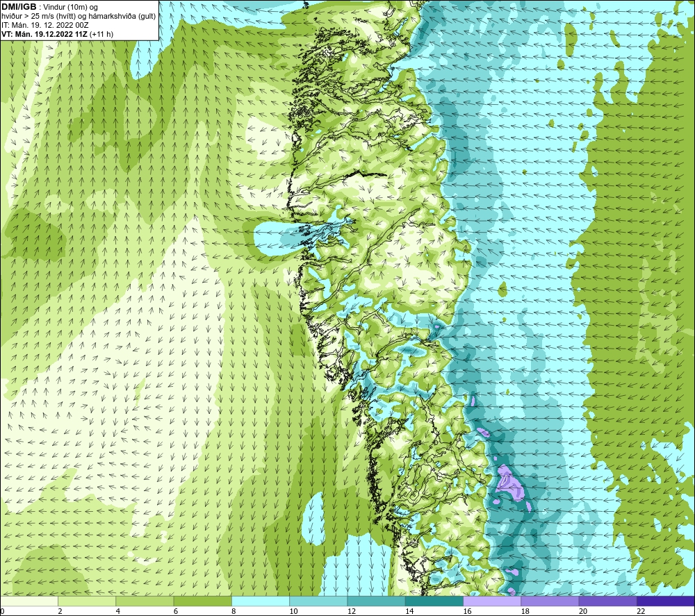Image resolution: width=695 pixels, height=616 pixels.
Task: Click the 8–10 m/s light cyan legend swatch
Action: (261, 601)
